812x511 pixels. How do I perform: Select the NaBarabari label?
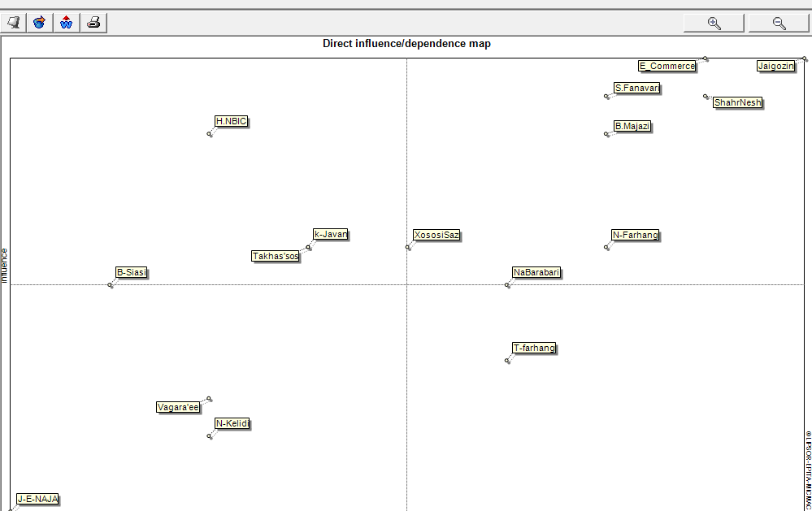(x=536, y=272)
